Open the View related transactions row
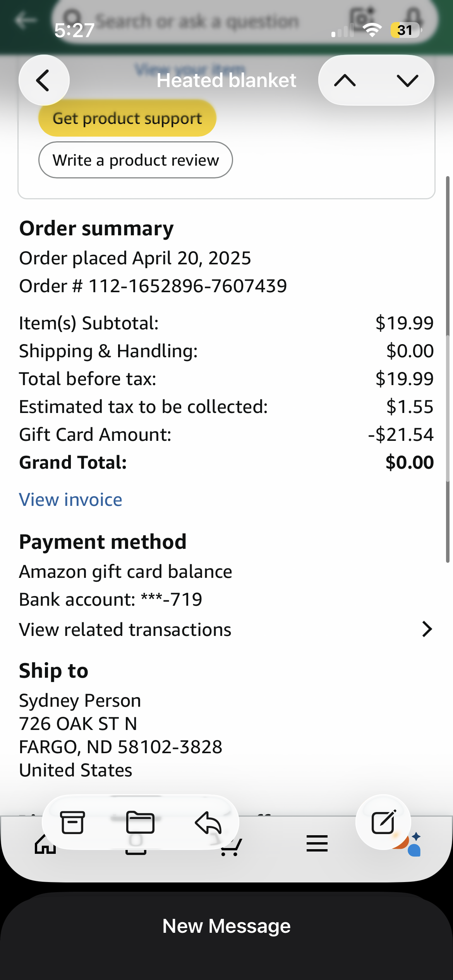Viewport: 453px width, 980px height. [x=226, y=629]
